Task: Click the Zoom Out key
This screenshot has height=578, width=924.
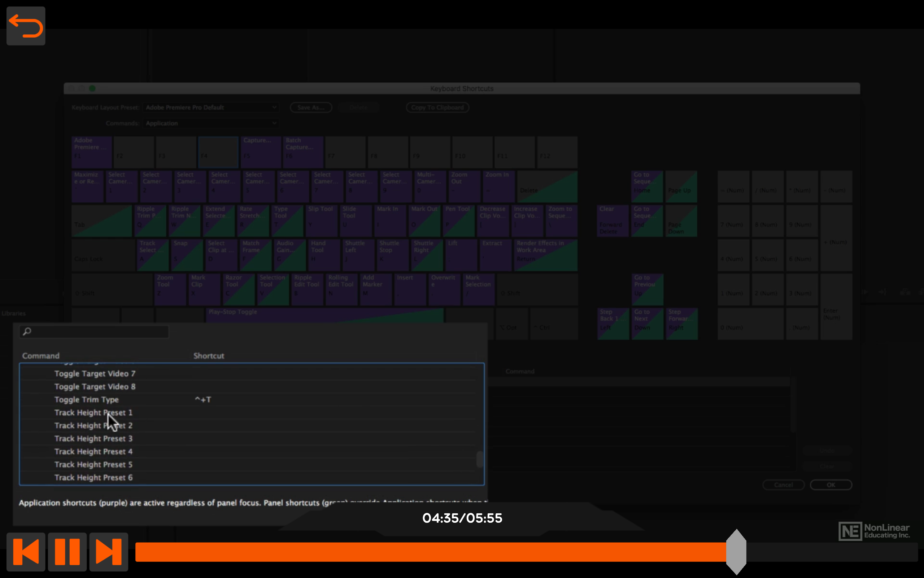Action: pyautogui.click(x=464, y=186)
